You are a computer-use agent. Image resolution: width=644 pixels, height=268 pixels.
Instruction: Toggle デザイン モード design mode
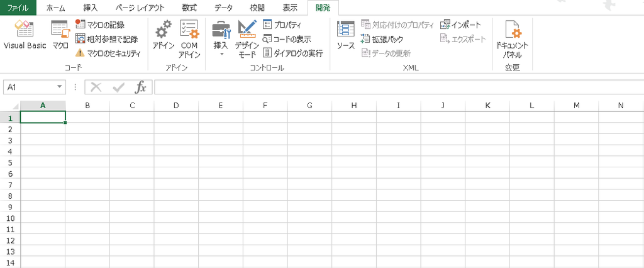pos(247,39)
